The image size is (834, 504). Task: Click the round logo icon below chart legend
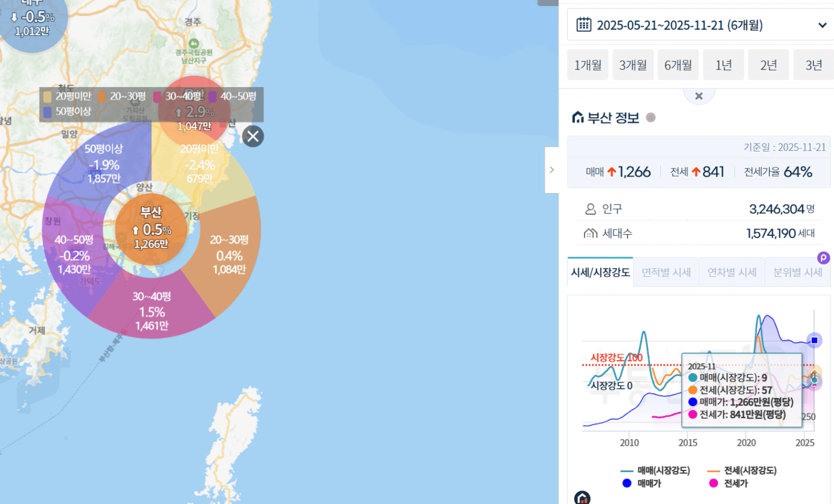pyautogui.click(x=582, y=498)
